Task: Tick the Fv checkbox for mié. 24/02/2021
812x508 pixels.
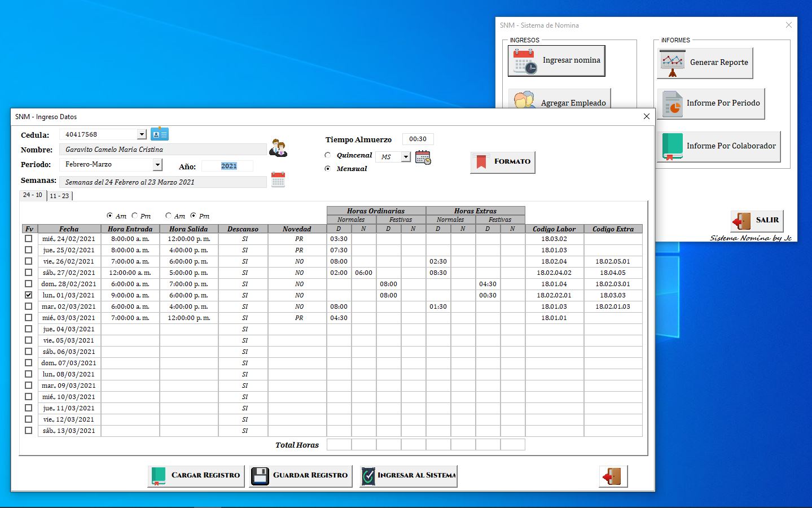Action: click(x=29, y=239)
